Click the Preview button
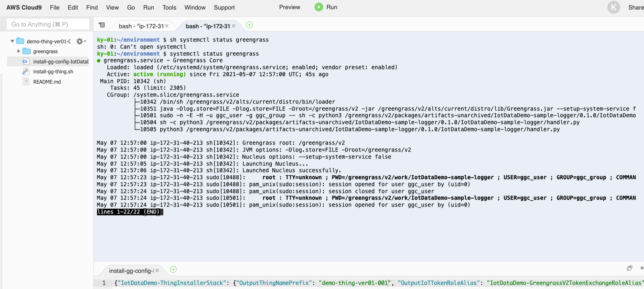The image size is (644, 289). 290,7
